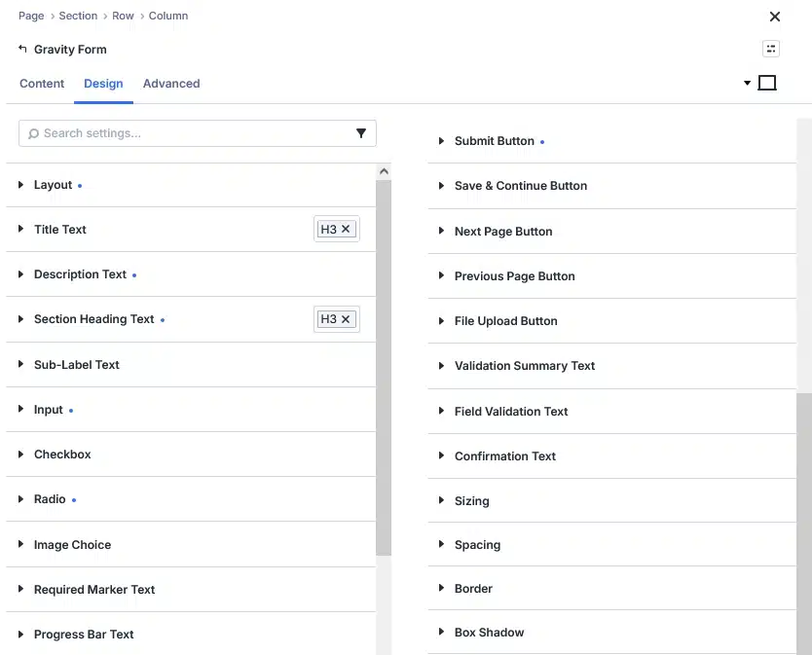Viewport: 812px width, 655px height.
Task: Expand the Spacing settings group
Action: 612,545
